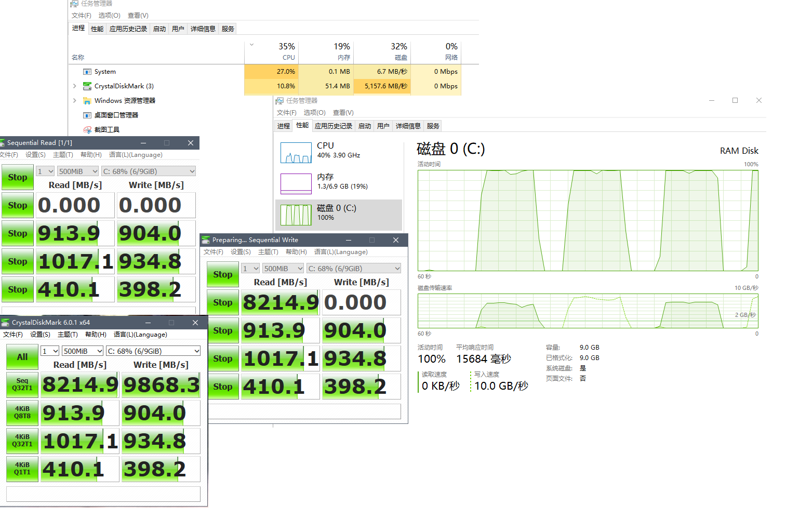The height and width of the screenshot is (532, 786).
Task: Switch to 进程 tab in 性能 Task Manager window
Action: pyautogui.click(x=284, y=126)
